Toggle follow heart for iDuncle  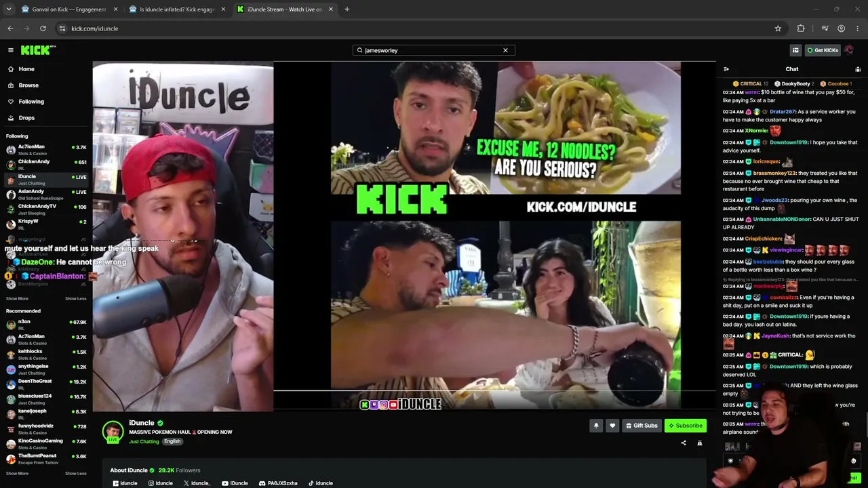point(612,426)
